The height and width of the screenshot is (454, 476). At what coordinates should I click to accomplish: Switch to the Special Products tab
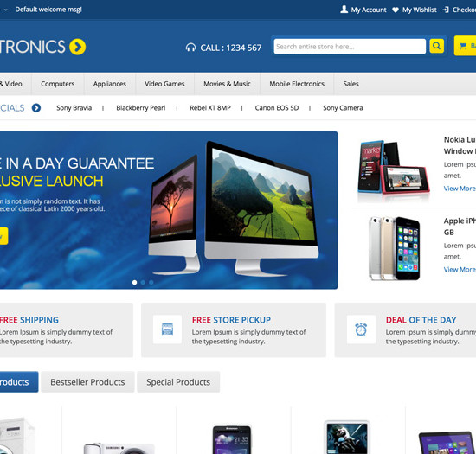click(178, 382)
